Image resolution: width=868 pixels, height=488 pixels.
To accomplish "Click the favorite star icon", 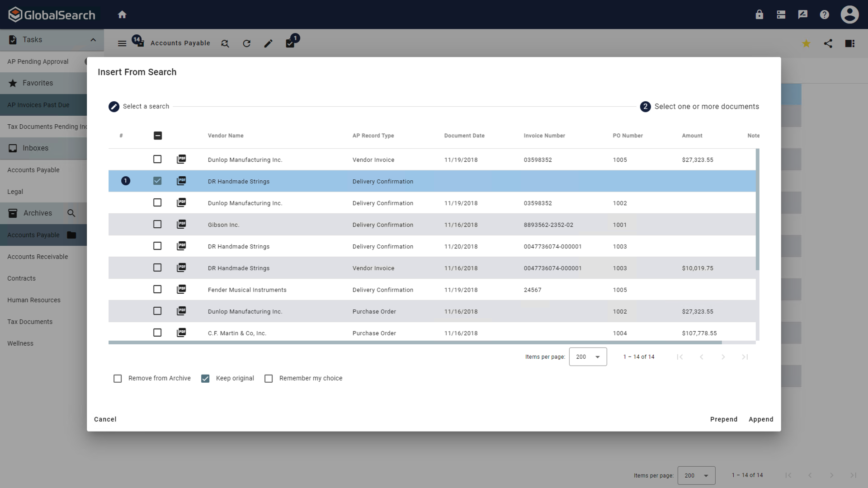I will [807, 43].
